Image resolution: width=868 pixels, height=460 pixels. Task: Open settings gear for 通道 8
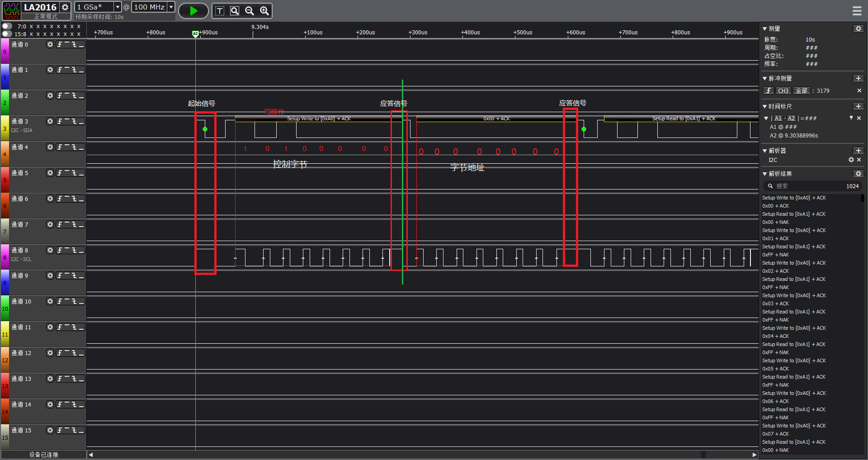tap(50, 250)
